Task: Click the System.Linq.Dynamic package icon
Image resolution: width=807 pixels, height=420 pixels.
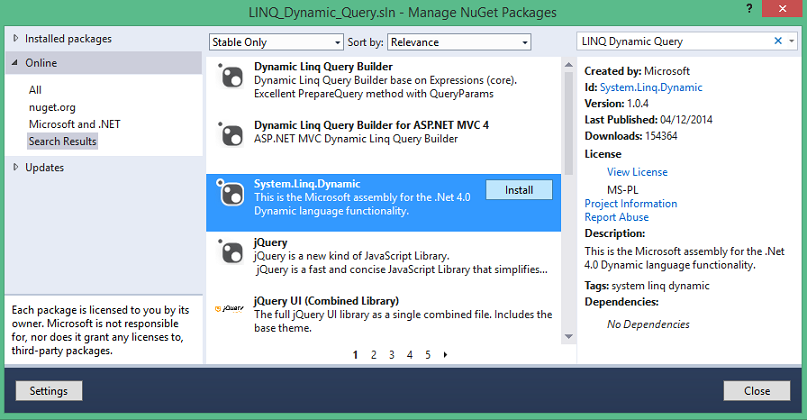Action: pos(231,193)
